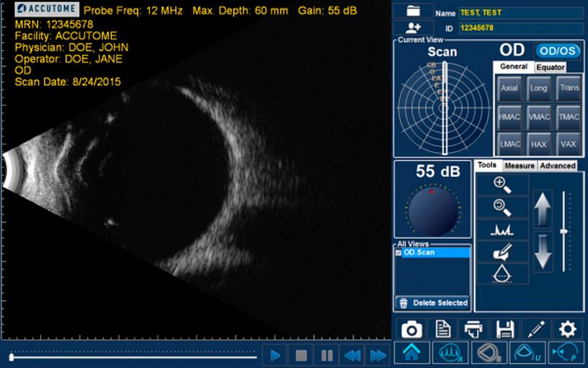The height and width of the screenshot is (368, 588).
Task: Pause the scan playback
Action: click(327, 355)
